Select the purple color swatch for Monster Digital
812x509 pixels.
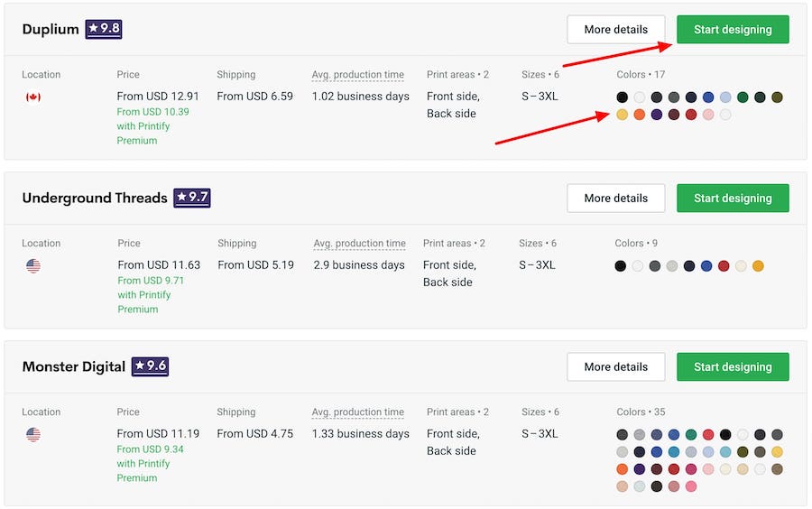pos(640,469)
